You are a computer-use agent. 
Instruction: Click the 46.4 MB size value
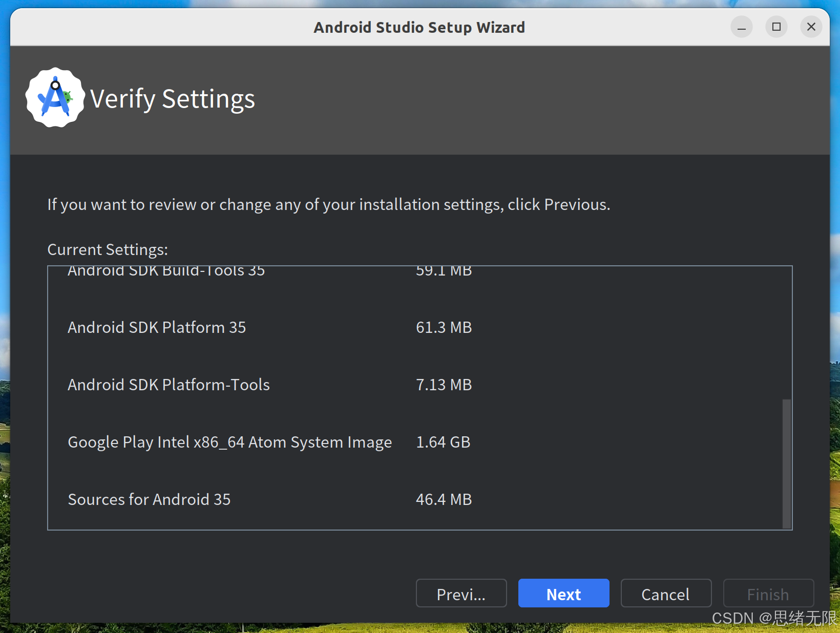point(444,499)
